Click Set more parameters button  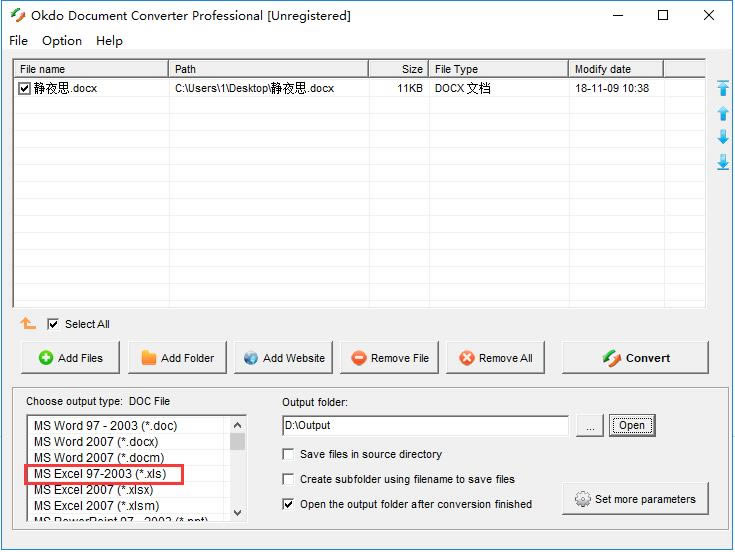[636, 499]
